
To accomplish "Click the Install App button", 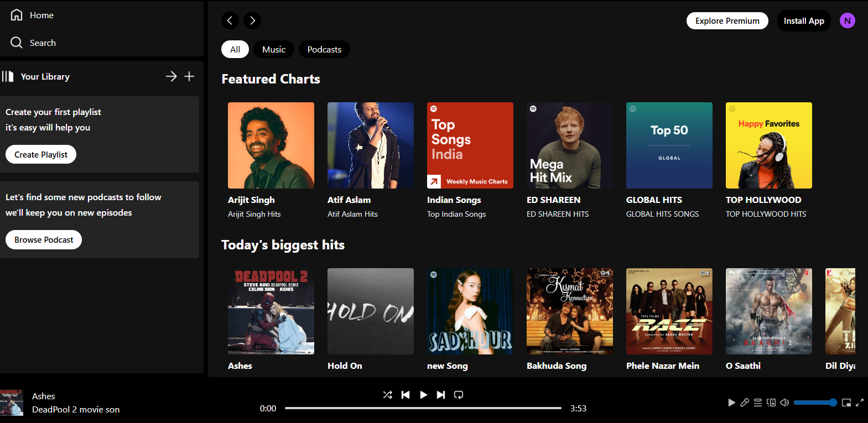I will click(804, 20).
